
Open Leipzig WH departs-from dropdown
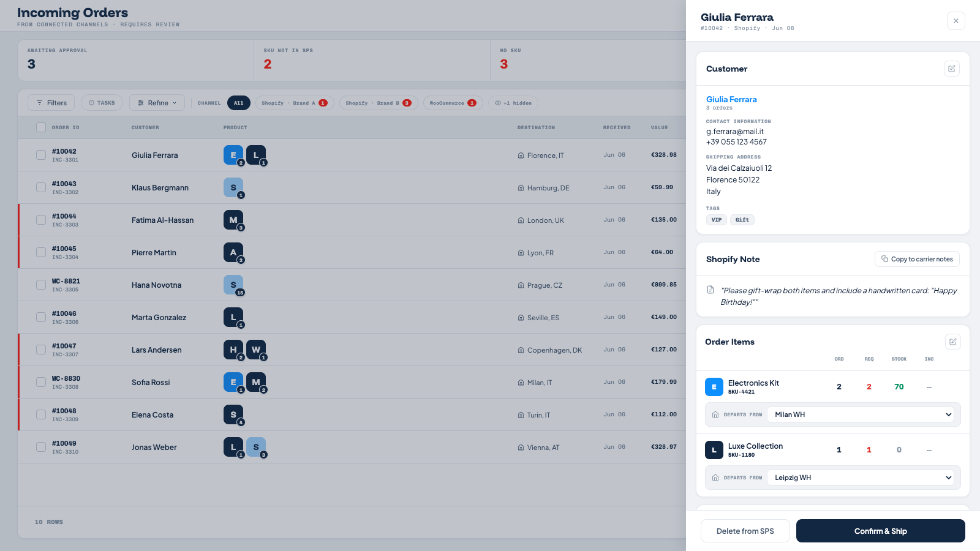pyautogui.click(x=861, y=478)
